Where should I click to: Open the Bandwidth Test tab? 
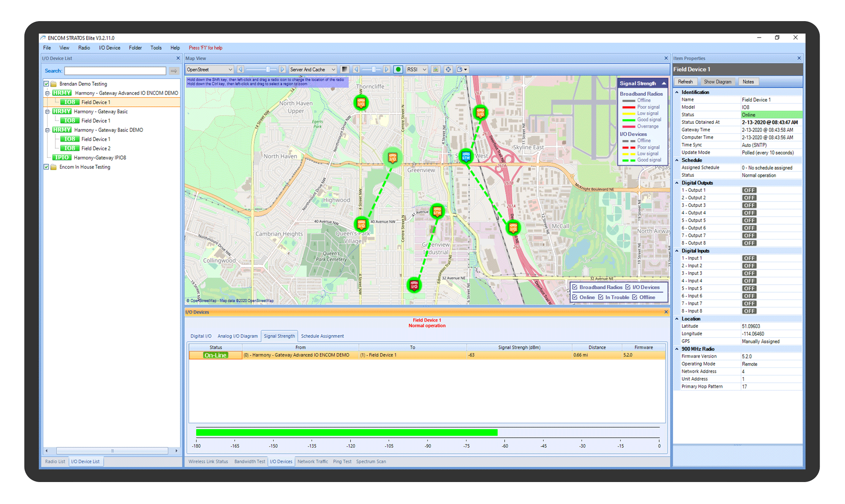tap(250, 462)
